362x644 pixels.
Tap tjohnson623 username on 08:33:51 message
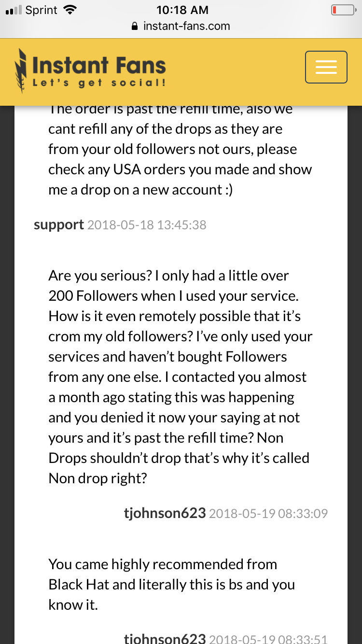click(x=165, y=639)
